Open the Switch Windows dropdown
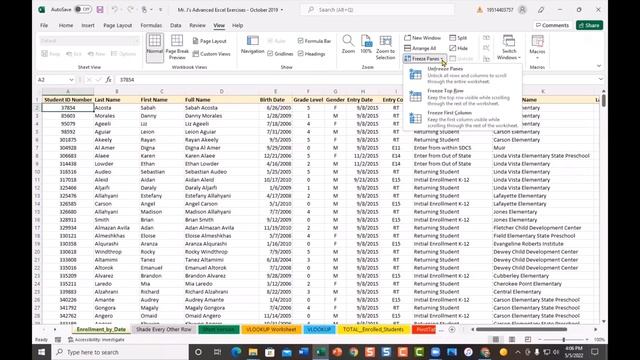 point(509,47)
